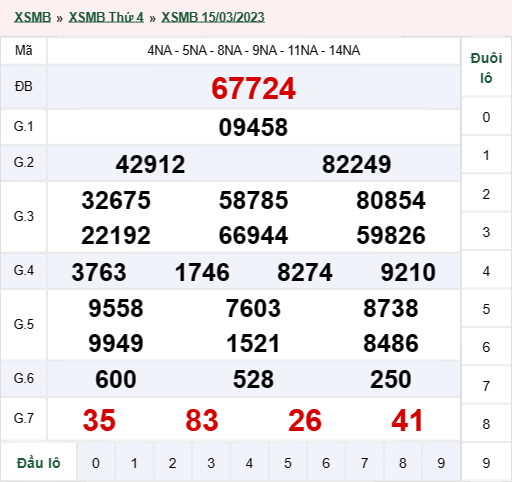Viewport: 512px width, 482px height.
Task: Choose Đuôi lô digit 4
Action: [486, 271]
